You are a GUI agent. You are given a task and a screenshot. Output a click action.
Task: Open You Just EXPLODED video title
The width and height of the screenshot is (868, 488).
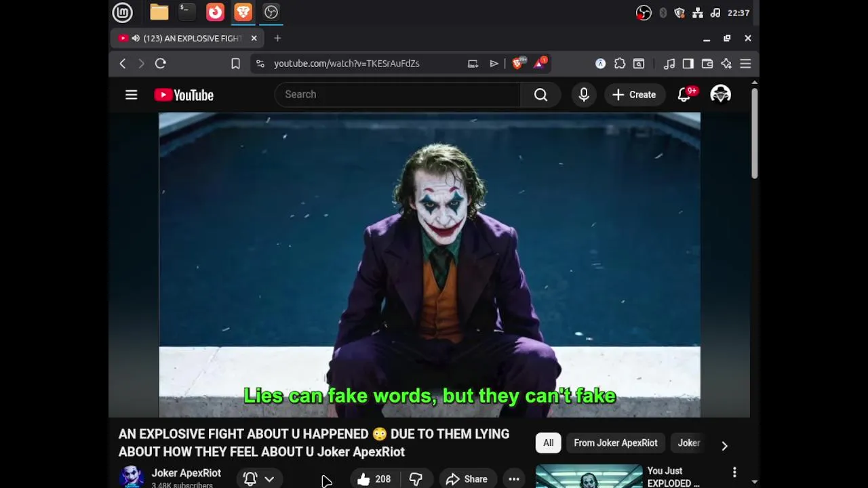tap(673, 476)
